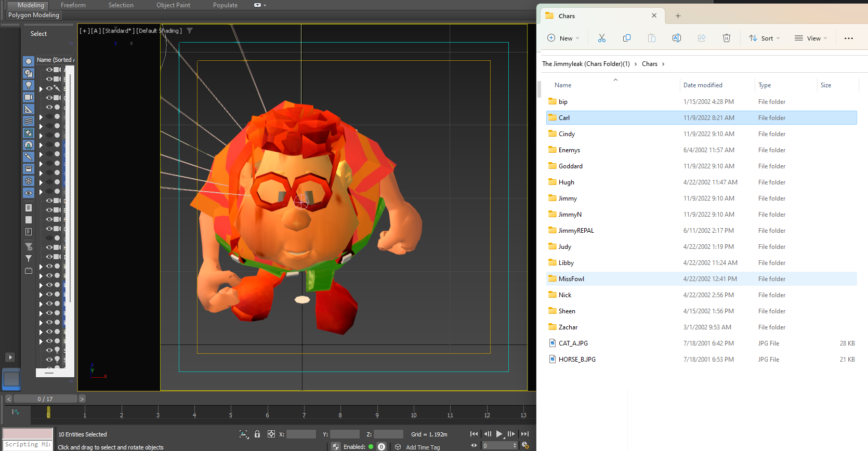Image resolution: width=868 pixels, height=451 pixels.
Task: Open the View dropdown in File Explorer
Action: [811, 38]
